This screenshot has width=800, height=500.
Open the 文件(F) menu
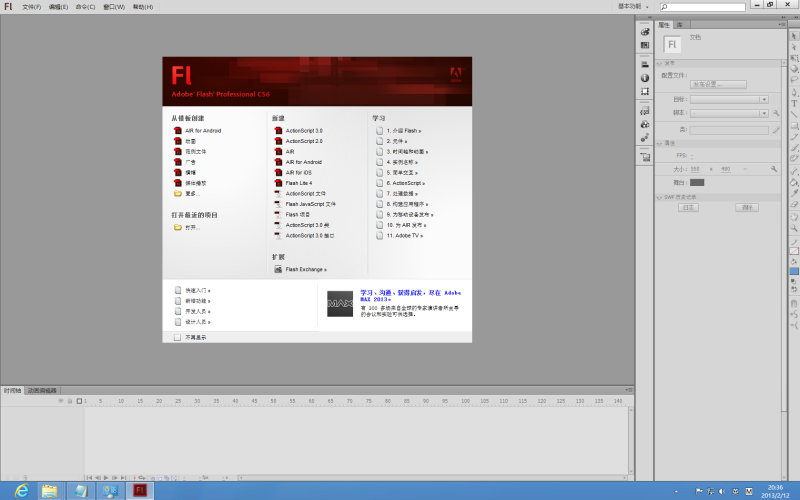pyautogui.click(x=32, y=7)
